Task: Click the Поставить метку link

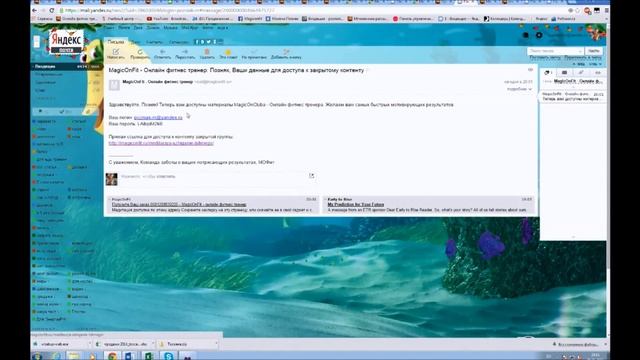Action: click(x=544, y=58)
